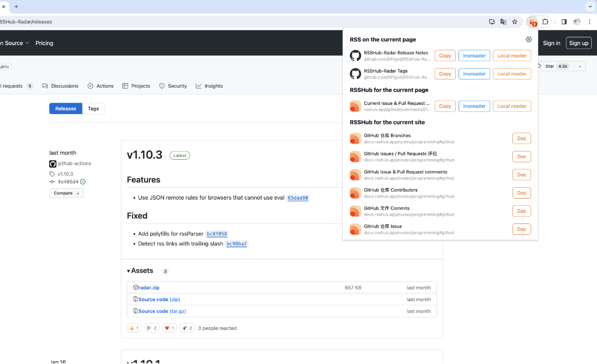Click the heart reaction

click(x=170, y=328)
